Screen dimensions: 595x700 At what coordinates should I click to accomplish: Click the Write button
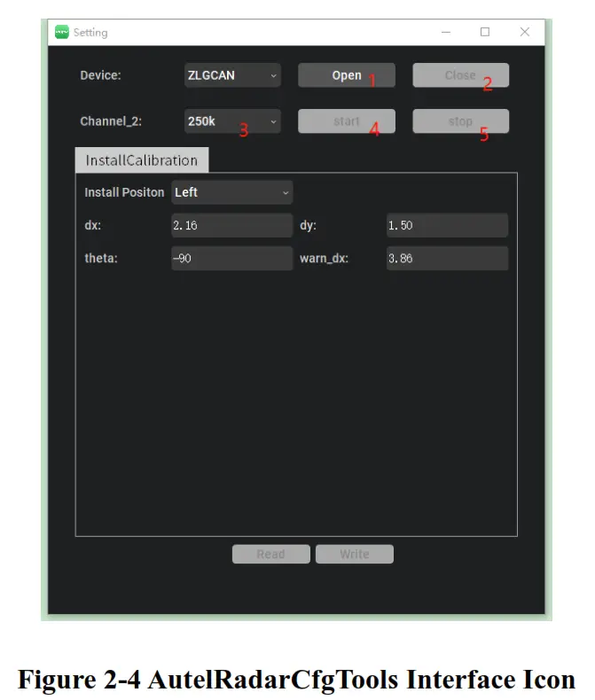click(355, 554)
